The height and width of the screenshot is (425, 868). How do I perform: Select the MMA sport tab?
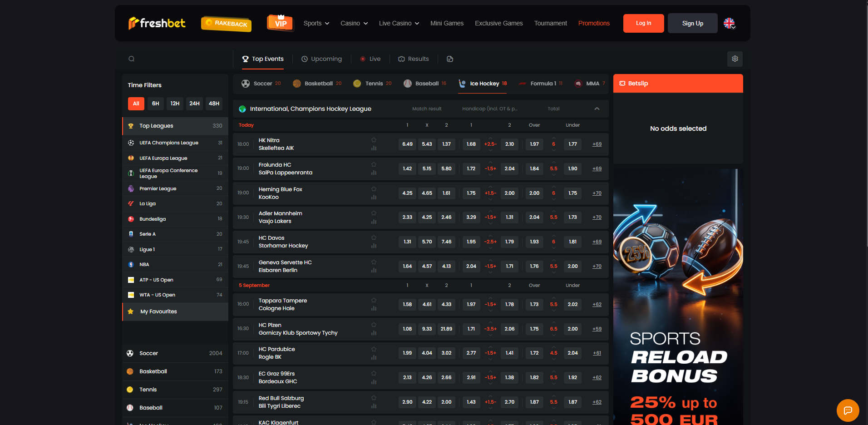590,84
